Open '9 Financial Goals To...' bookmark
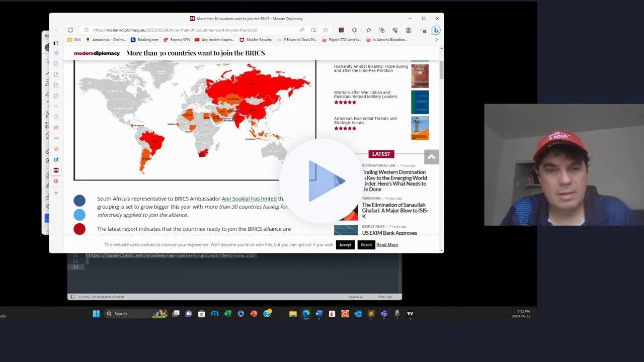The width and height of the screenshot is (644, 362). click(x=297, y=40)
